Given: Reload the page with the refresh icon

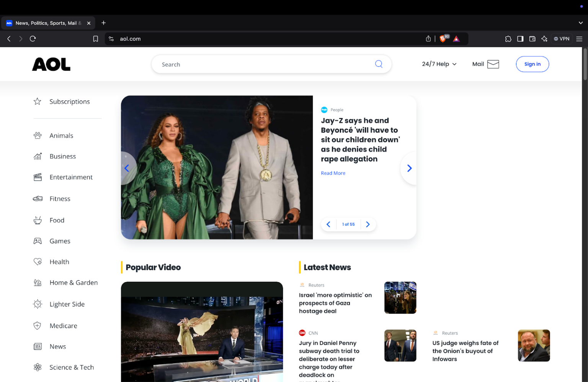Looking at the screenshot, I should pyautogui.click(x=33, y=39).
